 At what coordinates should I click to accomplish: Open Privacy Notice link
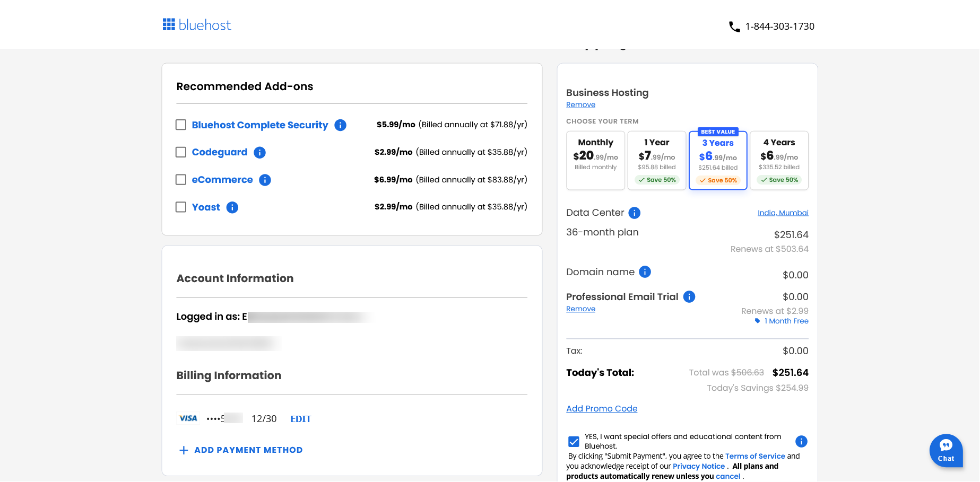(x=699, y=466)
